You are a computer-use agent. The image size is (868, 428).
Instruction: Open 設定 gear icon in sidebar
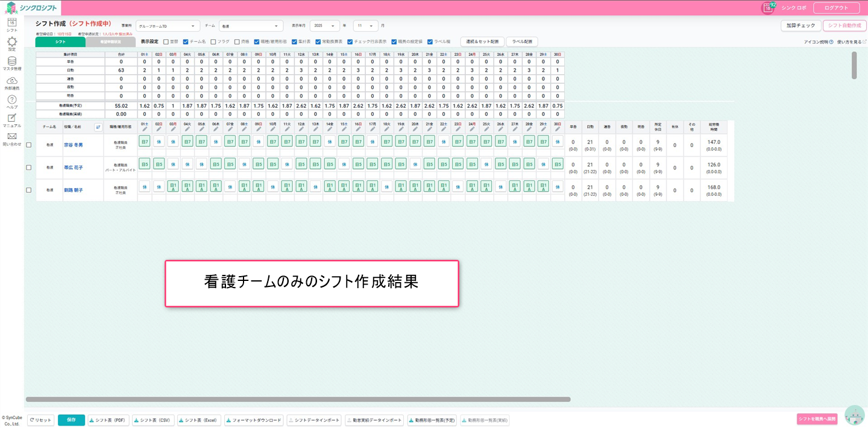tap(11, 43)
